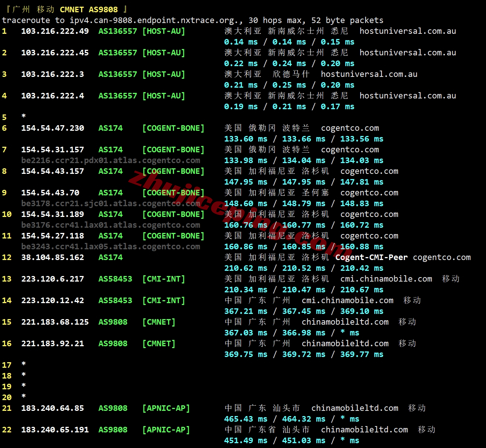Click [HOST-AU] label on hop 3
Image resolution: width=486 pixels, height=448 pixels.
point(164,74)
